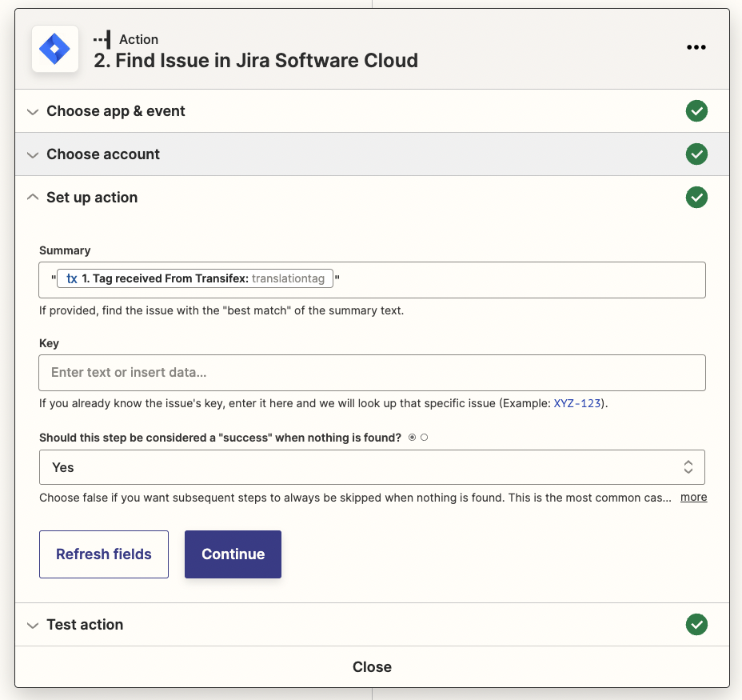Click the Refresh fields button

pyautogui.click(x=103, y=554)
